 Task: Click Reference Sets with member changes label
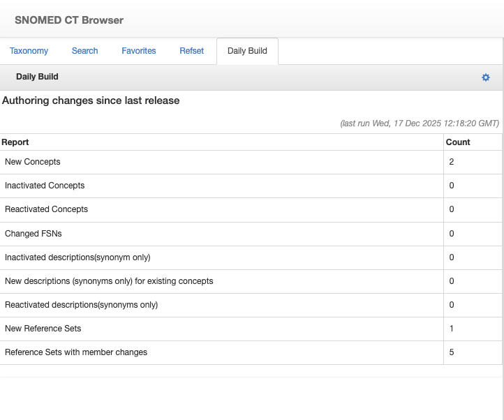click(76, 352)
